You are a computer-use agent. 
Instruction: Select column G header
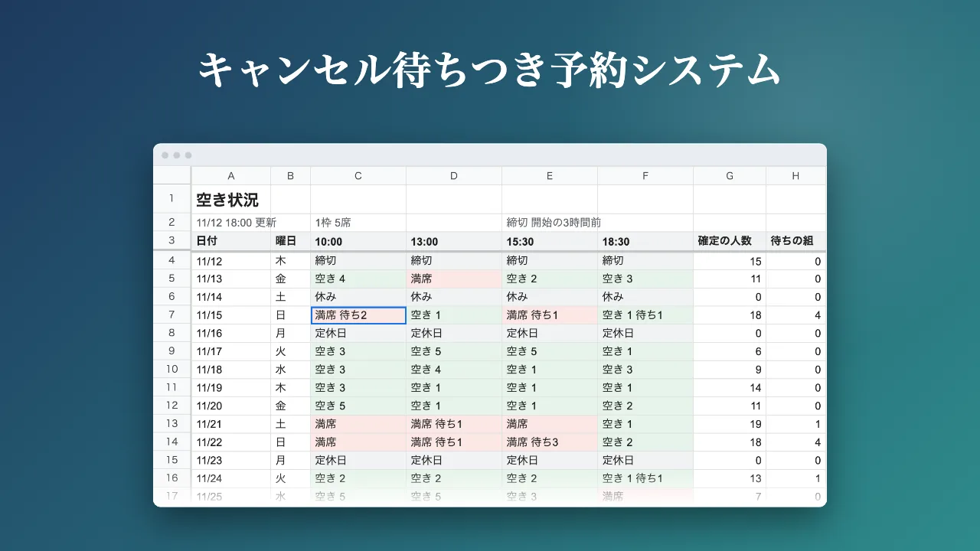point(730,176)
